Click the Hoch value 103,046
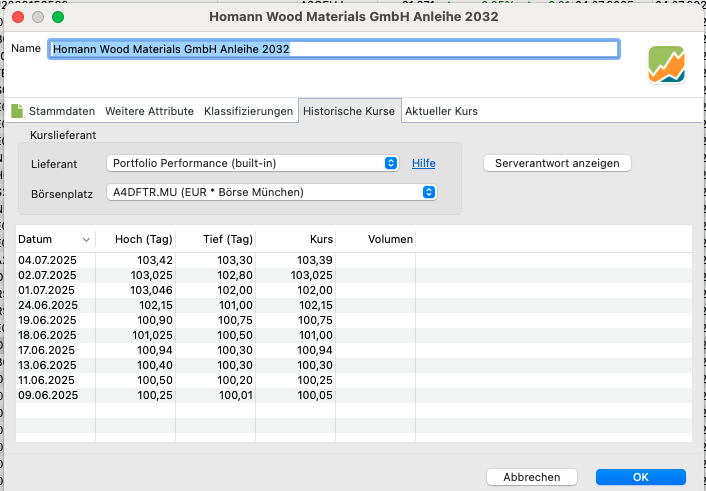The image size is (706, 491). click(151, 290)
